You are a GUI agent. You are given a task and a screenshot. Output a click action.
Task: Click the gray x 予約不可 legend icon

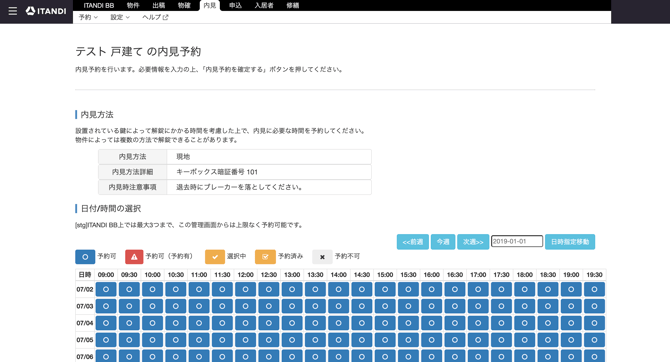322,257
